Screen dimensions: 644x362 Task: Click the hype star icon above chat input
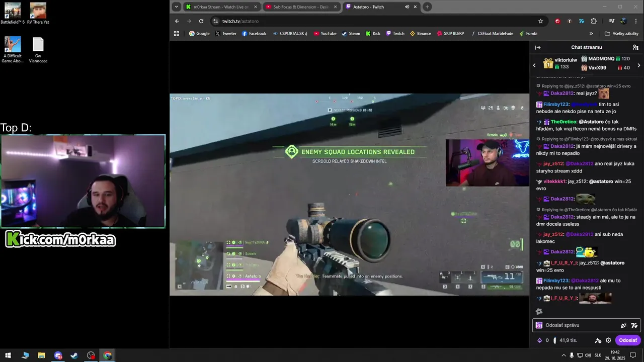(539, 311)
